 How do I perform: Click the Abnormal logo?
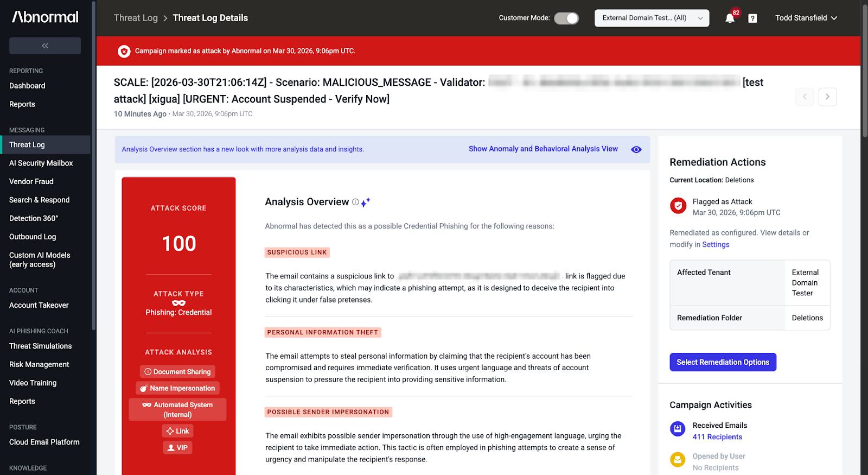click(x=46, y=17)
